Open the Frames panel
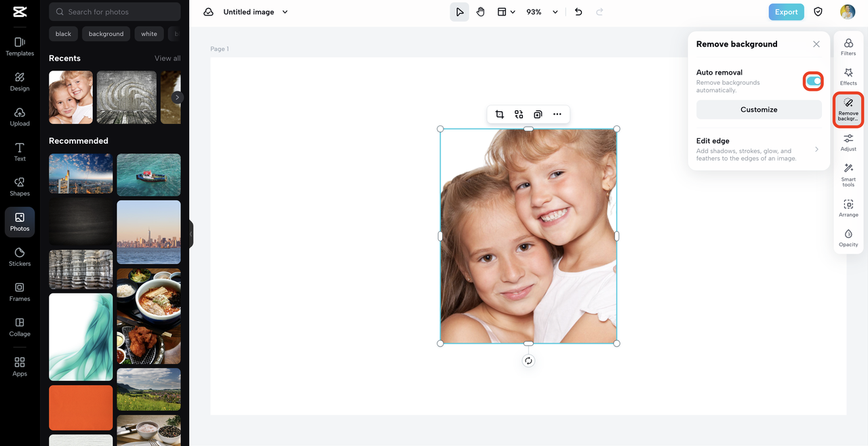The width and height of the screenshot is (868, 446). 20,293
